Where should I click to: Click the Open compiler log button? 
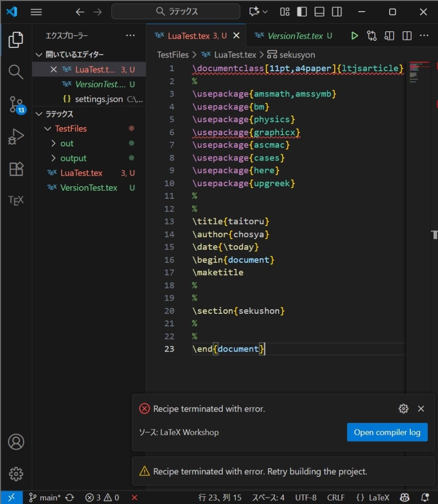pos(387,432)
